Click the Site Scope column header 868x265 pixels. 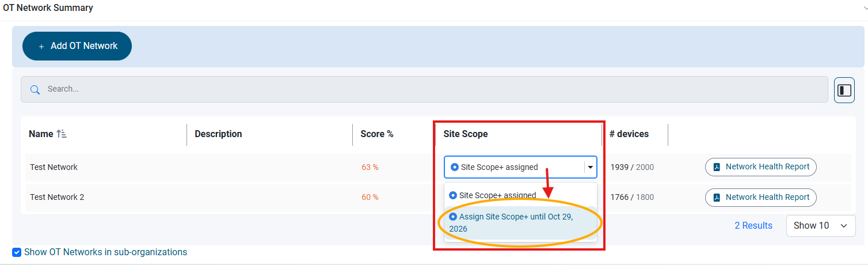tap(466, 134)
